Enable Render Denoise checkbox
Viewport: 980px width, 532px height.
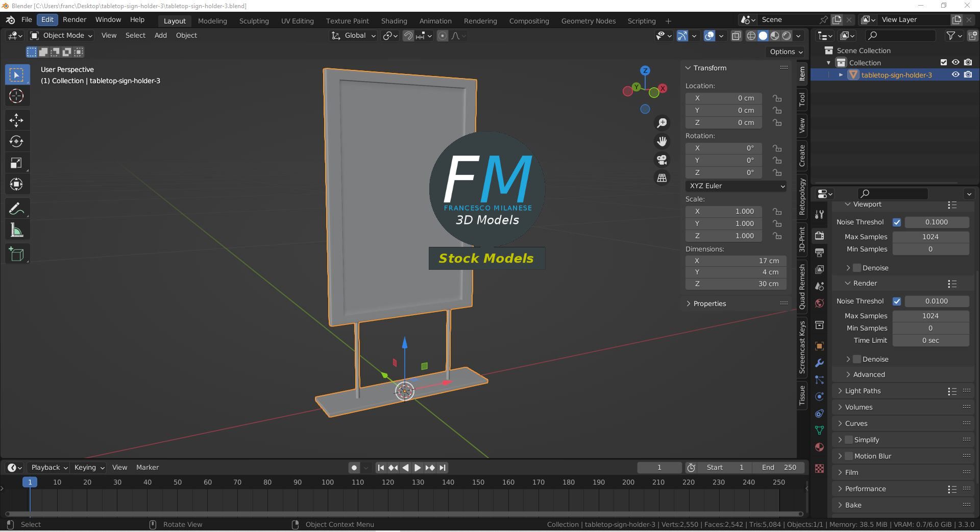click(x=857, y=359)
